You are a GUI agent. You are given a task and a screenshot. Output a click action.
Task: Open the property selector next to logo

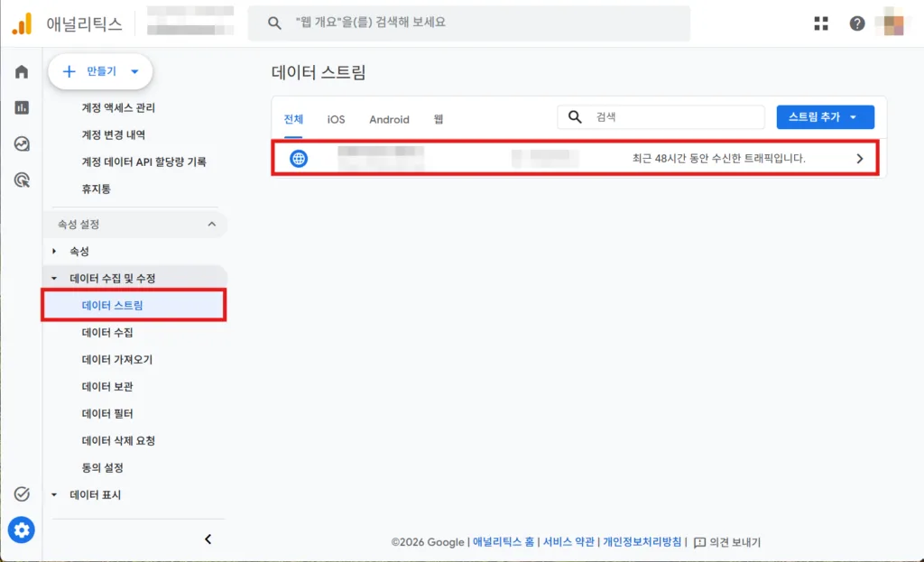coord(190,22)
